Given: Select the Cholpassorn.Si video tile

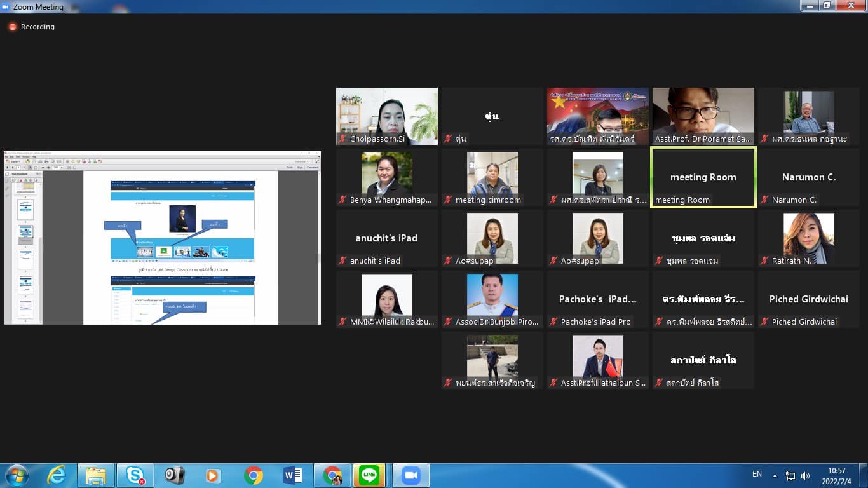Looking at the screenshot, I should [x=386, y=116].
